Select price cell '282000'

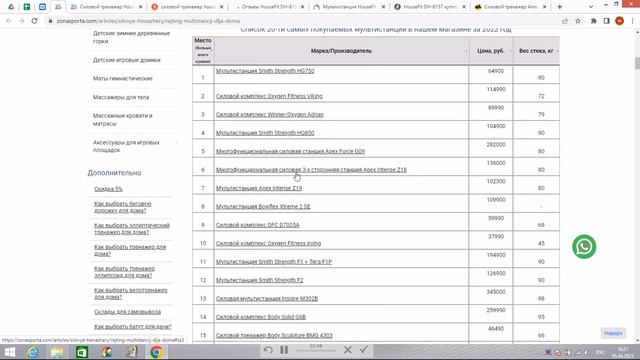[496, 144]
